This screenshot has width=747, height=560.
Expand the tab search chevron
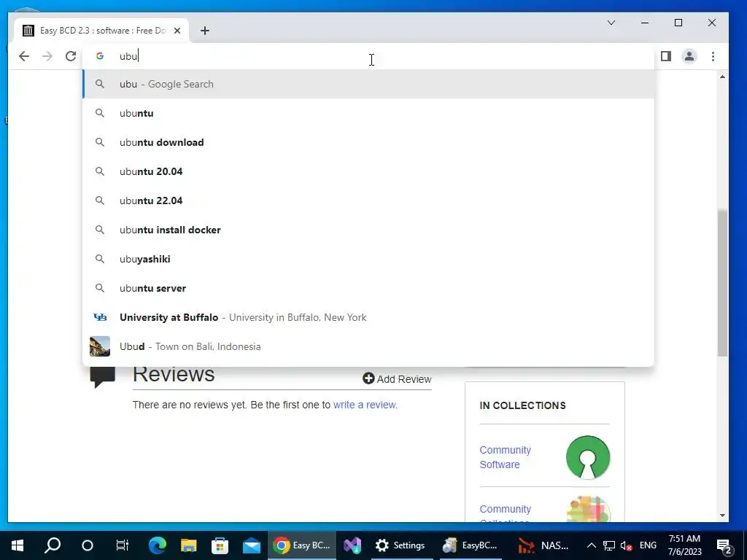[x=611, y=23]
